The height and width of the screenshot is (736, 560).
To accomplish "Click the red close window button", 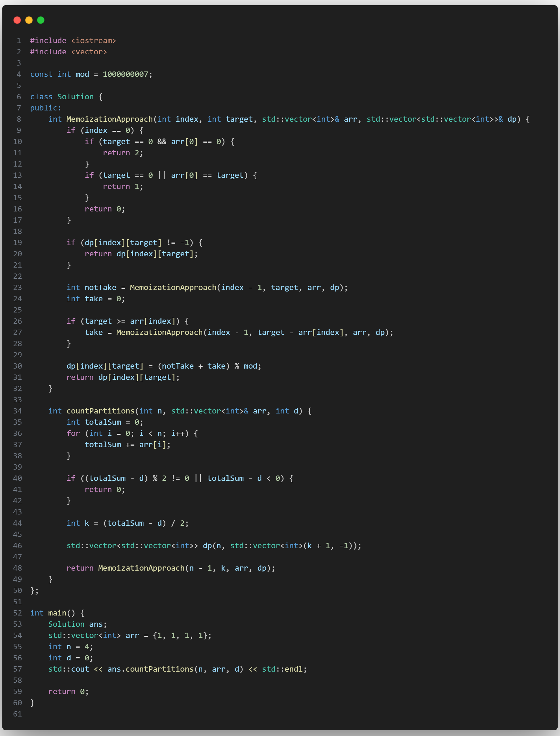I will pos(17,20).
